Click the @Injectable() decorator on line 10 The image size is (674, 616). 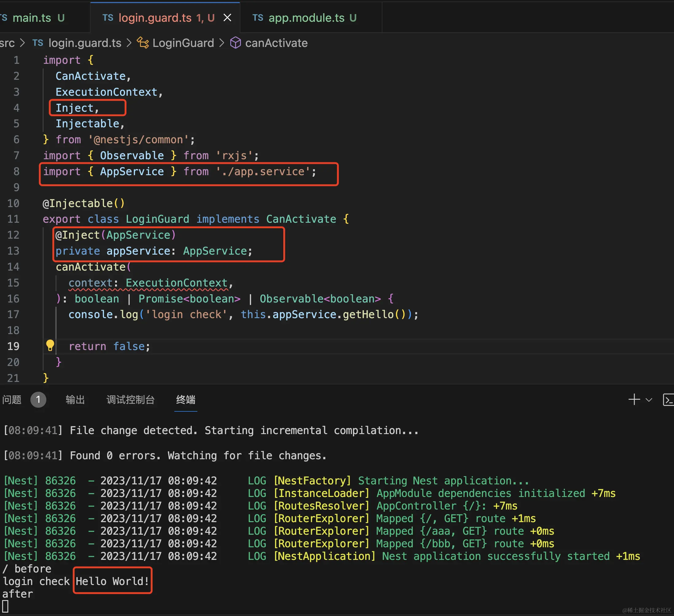click(83, 203)
